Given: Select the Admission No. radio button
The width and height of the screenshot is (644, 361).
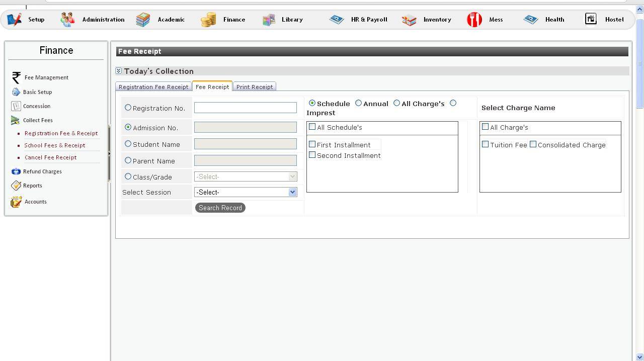Looking at the screenshot, I should [128, 127].
